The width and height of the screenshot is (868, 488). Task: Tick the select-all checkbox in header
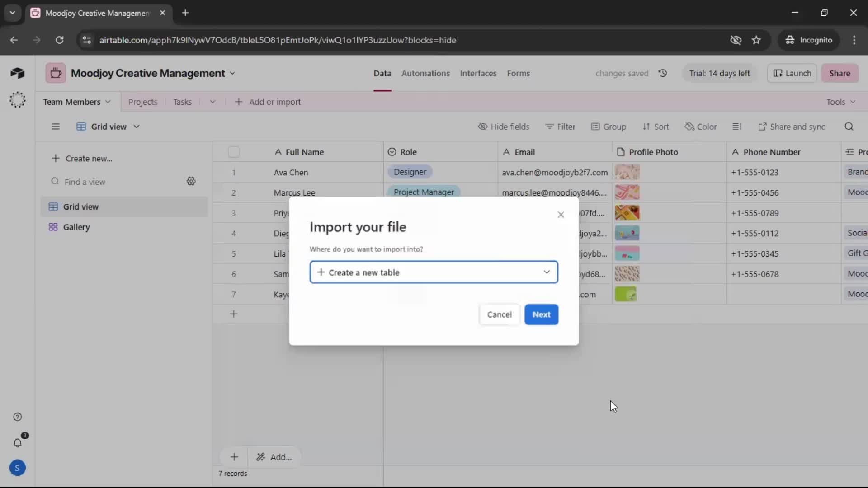(234, 152)
